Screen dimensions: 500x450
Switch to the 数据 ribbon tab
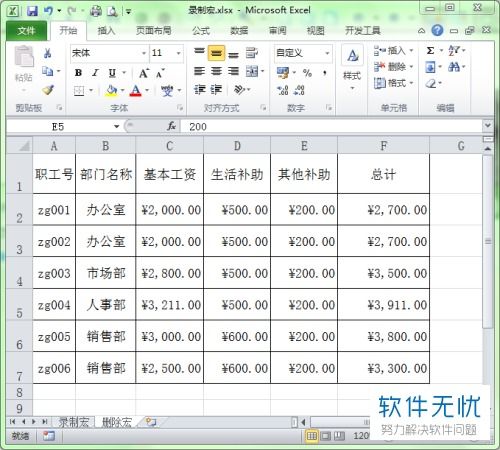[x=239, y=31]
